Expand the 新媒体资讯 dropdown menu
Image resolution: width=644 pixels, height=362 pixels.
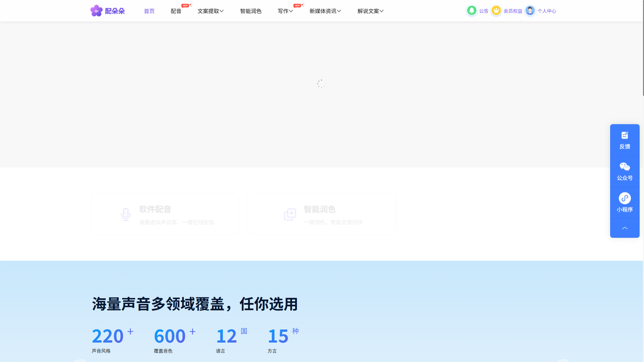pos(325,11)
